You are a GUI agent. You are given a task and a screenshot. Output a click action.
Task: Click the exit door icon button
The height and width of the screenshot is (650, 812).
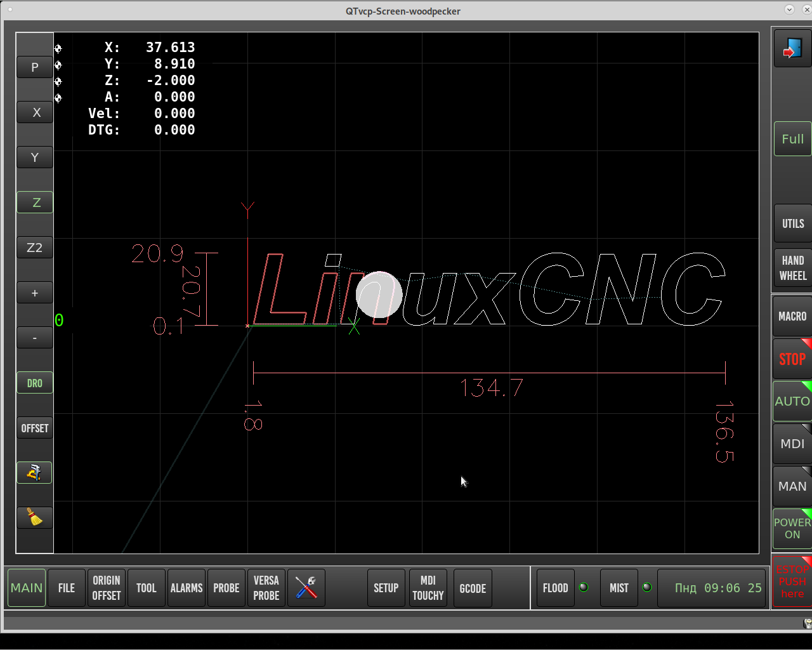pyautogui.click(x=792, y=48)
